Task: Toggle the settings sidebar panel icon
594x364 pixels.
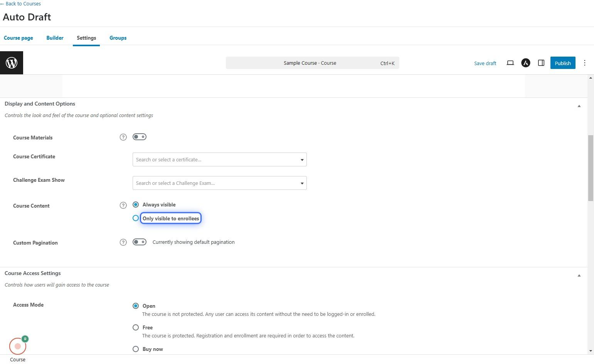Action: 541,63
